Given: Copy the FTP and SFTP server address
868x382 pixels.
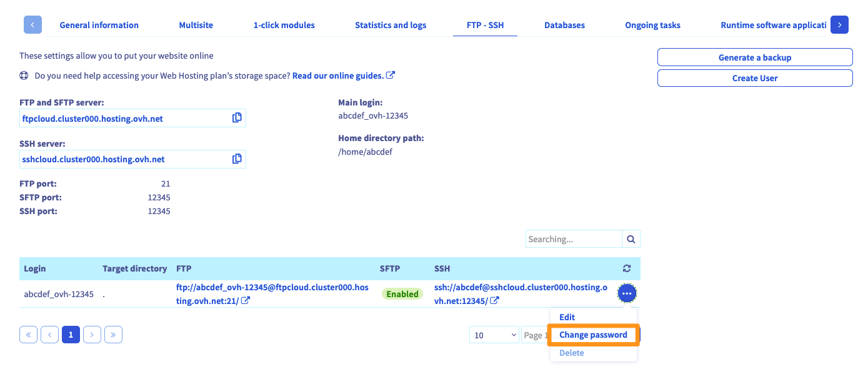Looking at the screenshot, I should point(237,118).
